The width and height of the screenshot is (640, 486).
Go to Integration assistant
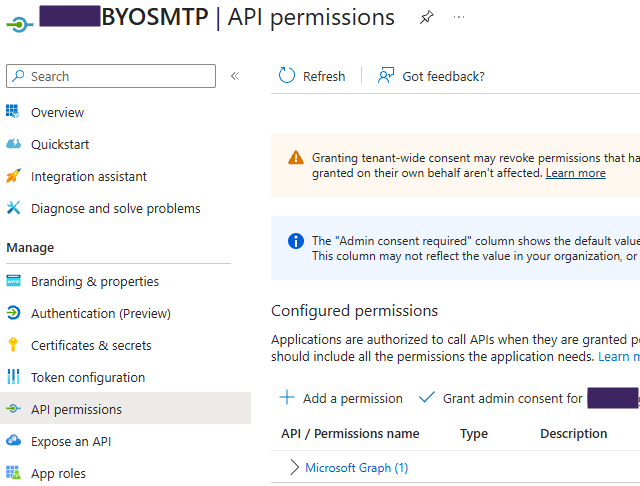click(89, 176)
